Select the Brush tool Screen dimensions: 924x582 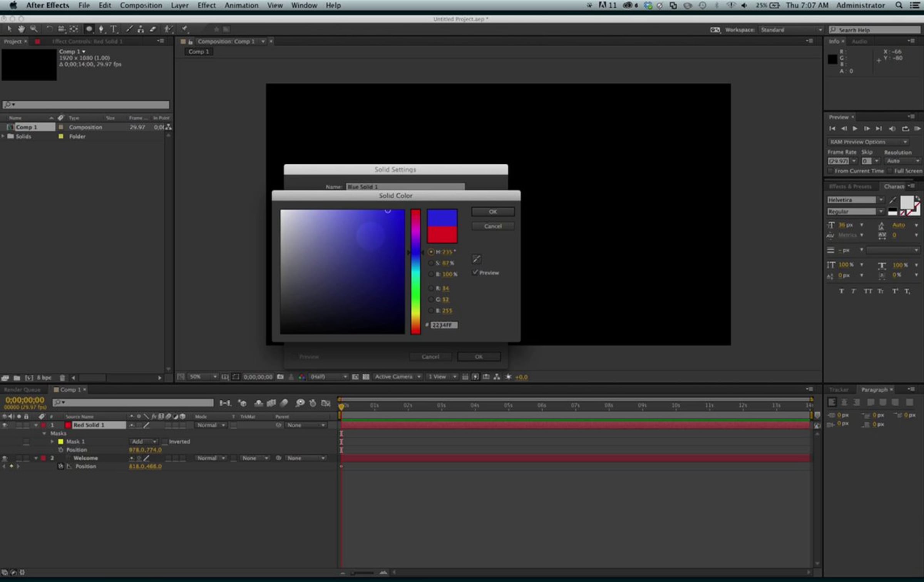[x=129, y=29]
